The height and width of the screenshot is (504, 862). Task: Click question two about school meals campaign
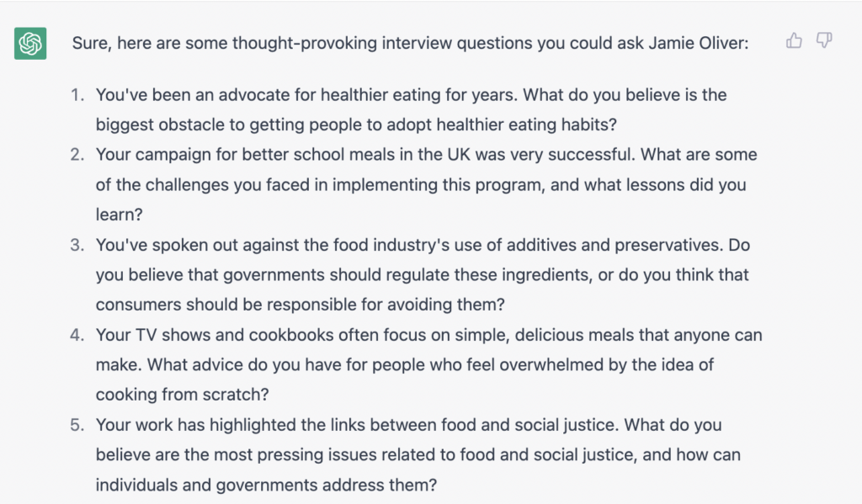coord(421,184)
